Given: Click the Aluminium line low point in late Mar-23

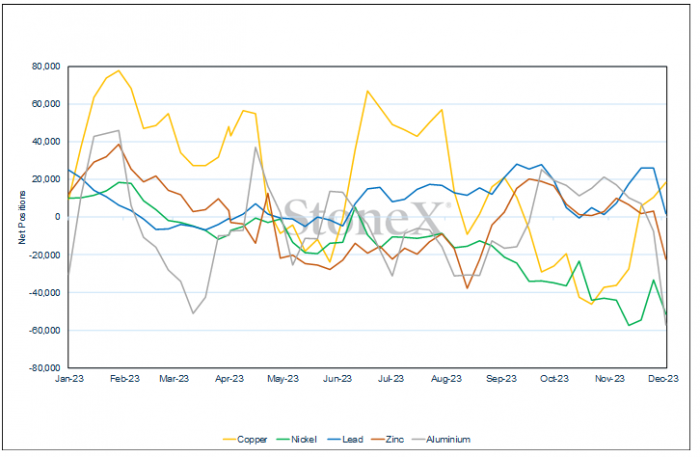Looking at the screenshot, I should click(x=193, y=313).
